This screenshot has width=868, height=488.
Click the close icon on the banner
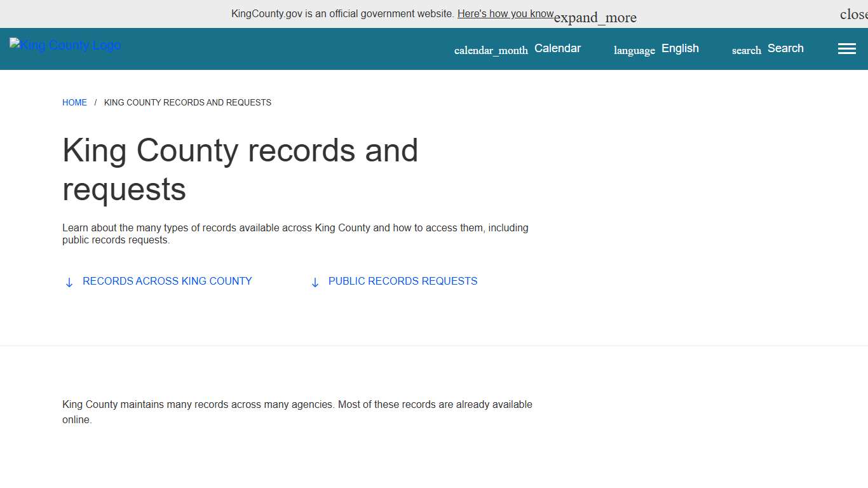(853, 13)
